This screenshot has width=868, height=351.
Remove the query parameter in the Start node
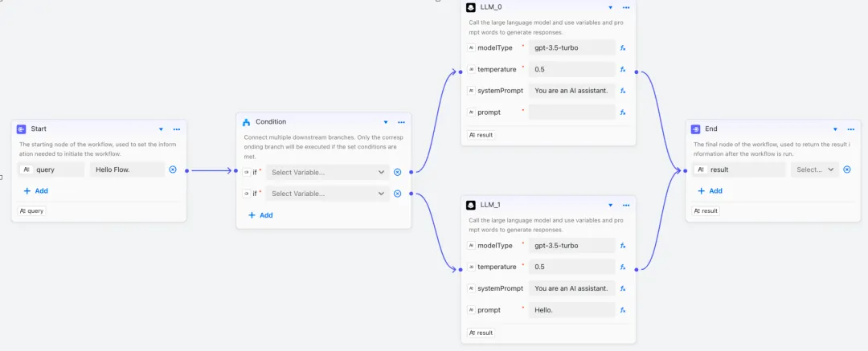[173, 169]
